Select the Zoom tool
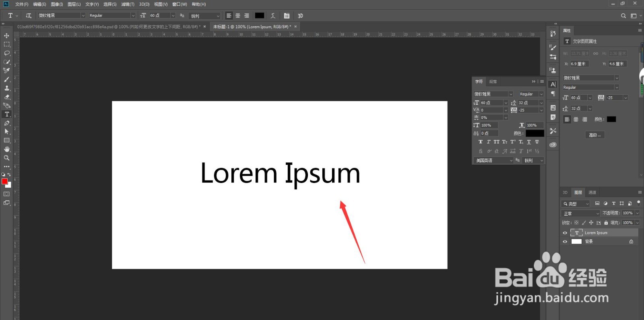644x320 pixels. pyautogui.click(x=6, y=158)
